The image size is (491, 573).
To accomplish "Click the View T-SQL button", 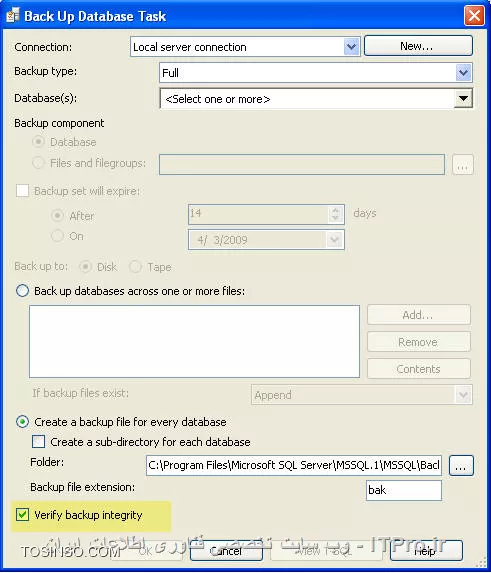I will pyautogui.click(x=326, y=551).
